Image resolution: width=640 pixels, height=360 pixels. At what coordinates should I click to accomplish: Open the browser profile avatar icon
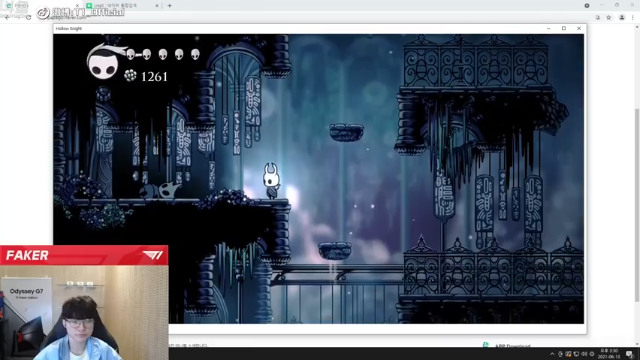click(622, 18)
